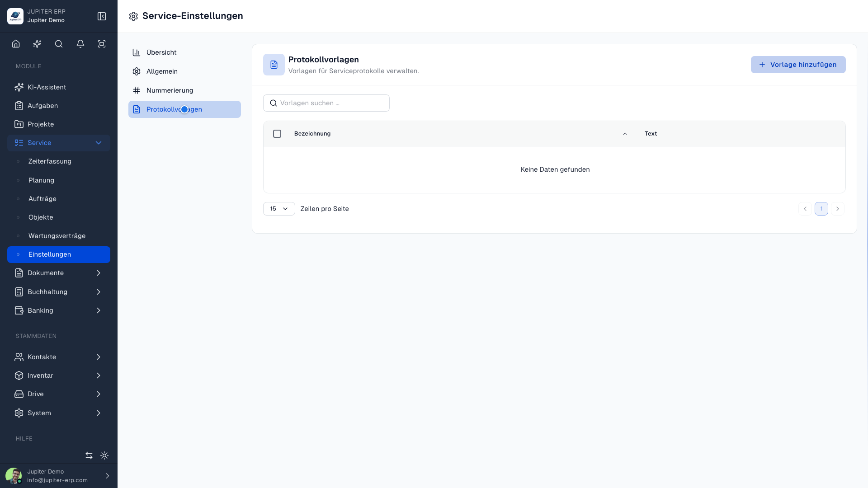The height and width of the screenshot is (488, 868).
Task: Click the Jupiter ERP logo
Action: (15, 16)
